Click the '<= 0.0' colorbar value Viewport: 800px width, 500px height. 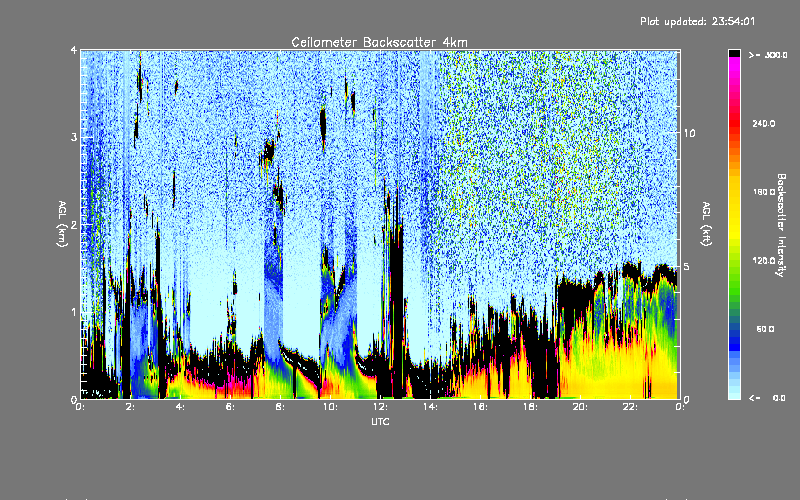[767, 398]
